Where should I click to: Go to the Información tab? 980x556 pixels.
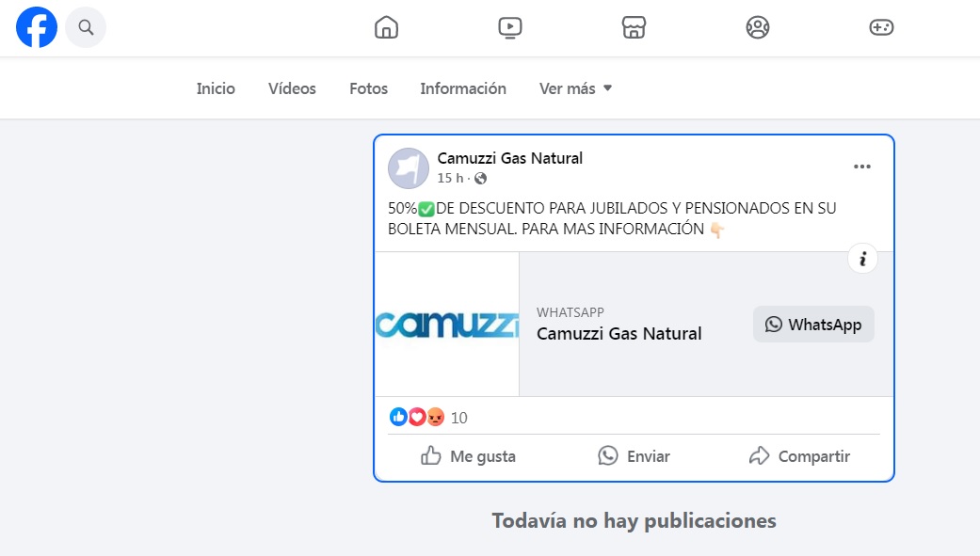coord(463,88)
